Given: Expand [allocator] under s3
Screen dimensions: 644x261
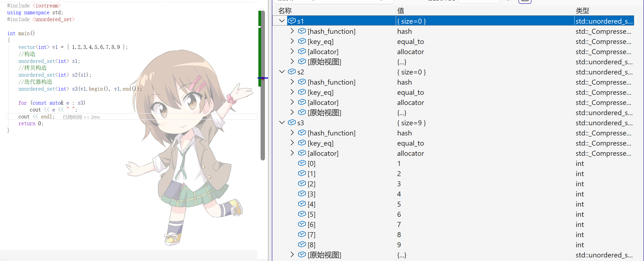Looking at the screenshot, I should tap(292, 153).
